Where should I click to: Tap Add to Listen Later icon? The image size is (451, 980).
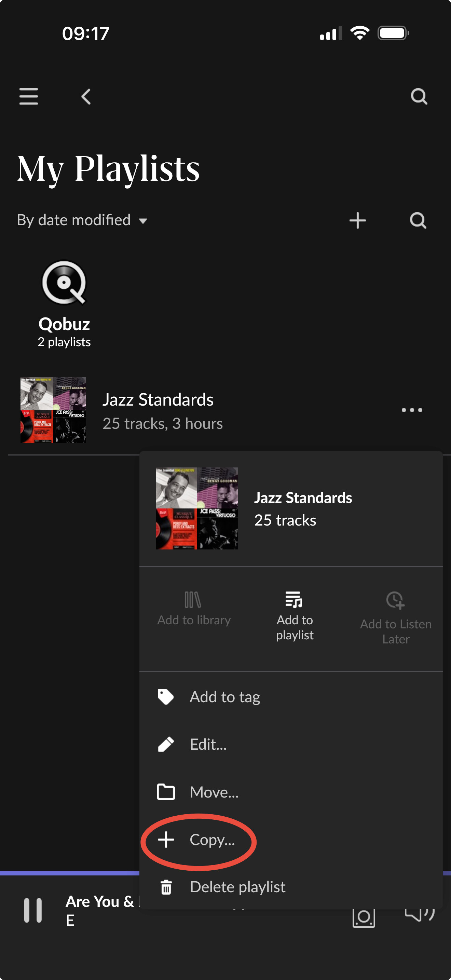pyautogui.click(x=396, y=600)
